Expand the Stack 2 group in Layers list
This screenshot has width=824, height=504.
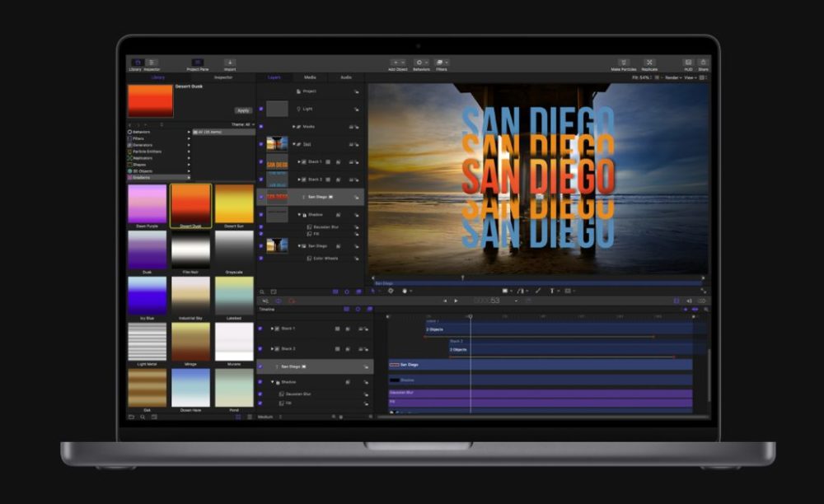click(301, 179)
